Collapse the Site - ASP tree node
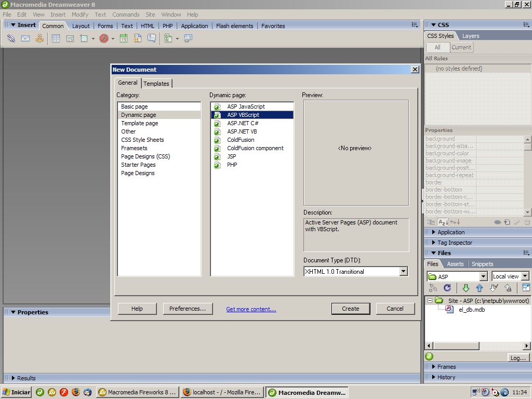This screenshot has width=532, height=399. [430, 301]
